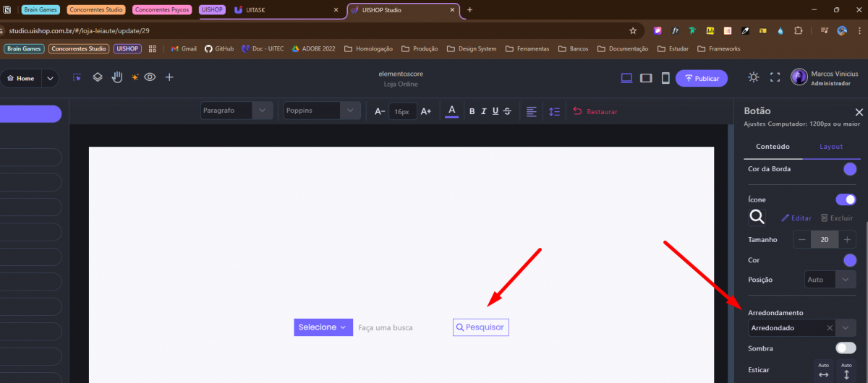The image size is (868, 383).
Task: Click the plus add element icon
Action: 169,77
